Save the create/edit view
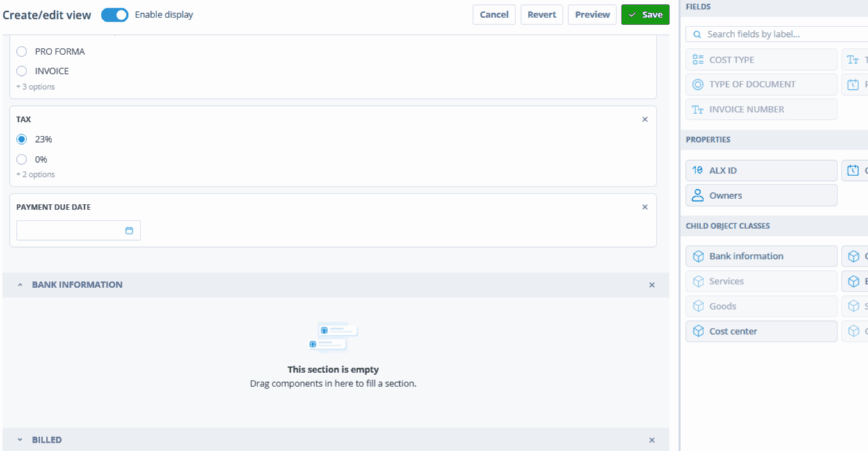 point(645,15)
